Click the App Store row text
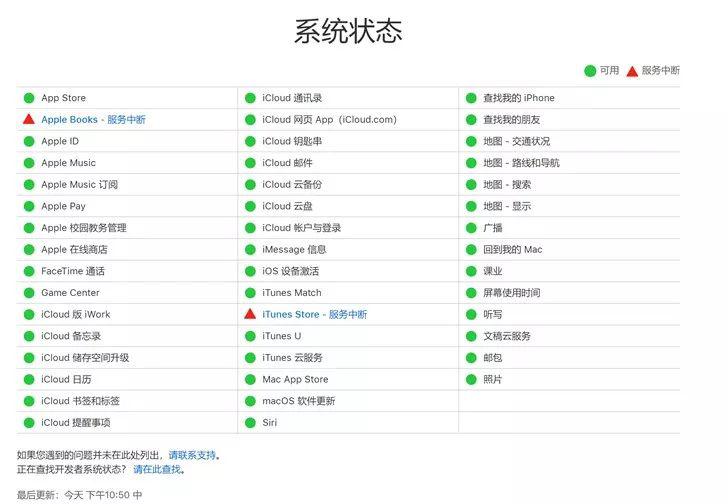The image size is (728, 504). tap(64, 98)
